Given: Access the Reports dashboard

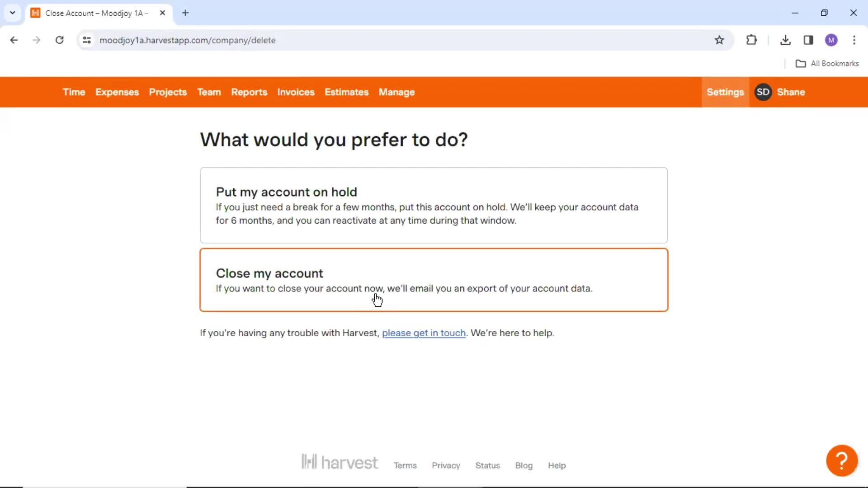Looking at the screenshot, I should (249, 92).
